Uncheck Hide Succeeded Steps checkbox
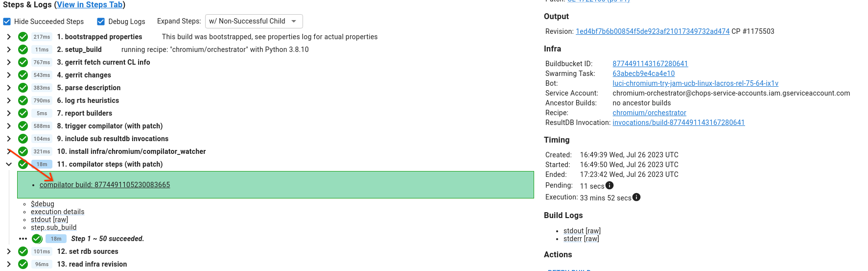868x271 pixels. coord(7,22)
